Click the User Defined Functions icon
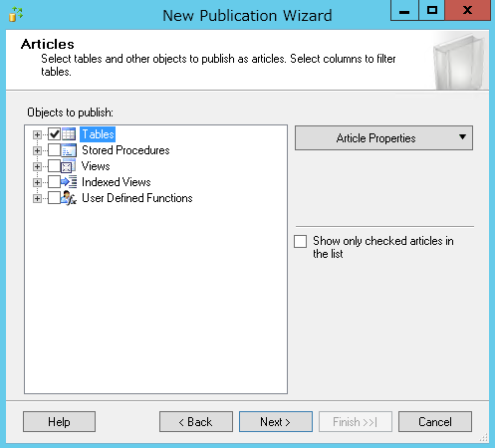The height and width of the screenshot is (448, 495). (x=69, y=198)
